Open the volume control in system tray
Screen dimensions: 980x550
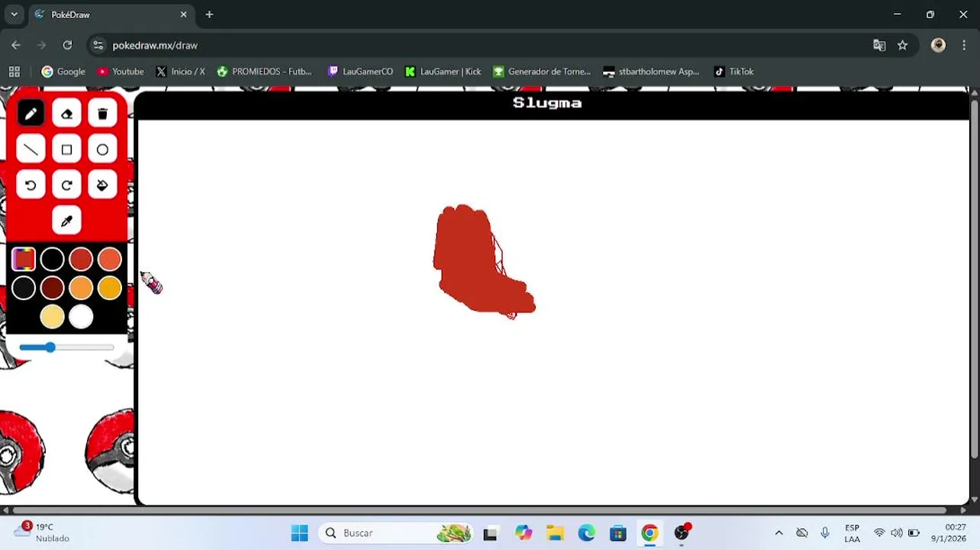tap(897, 533)
